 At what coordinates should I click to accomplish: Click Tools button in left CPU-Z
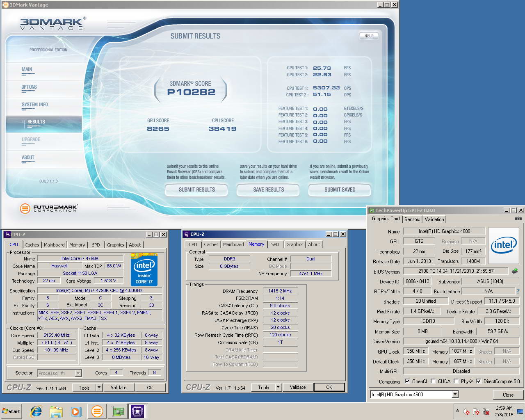(84, 388)
